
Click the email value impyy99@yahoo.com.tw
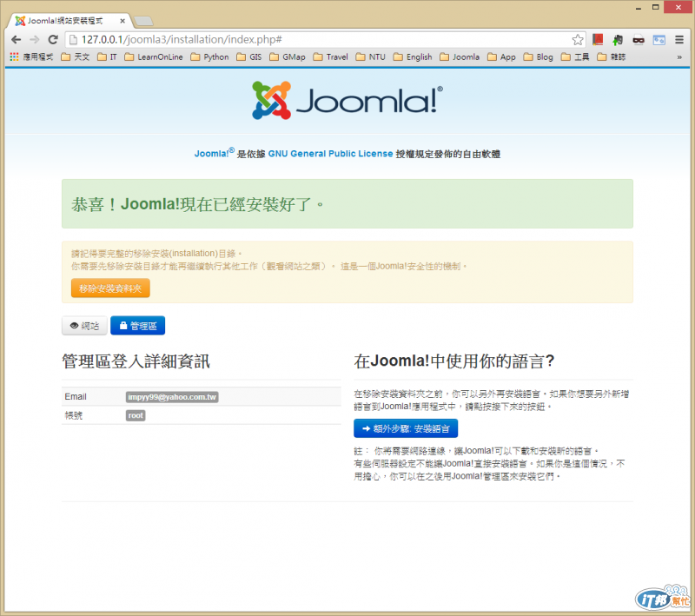[x=172, y=397]
